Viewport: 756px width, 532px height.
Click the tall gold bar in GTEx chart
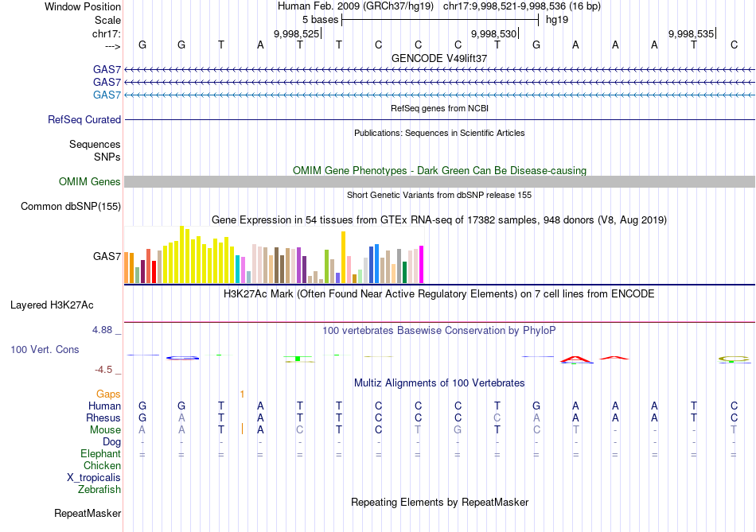(343, 258)
